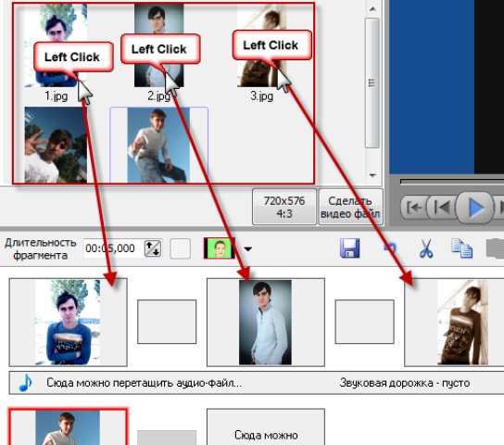Click the fragment duration up-down stepper
504x445 pixels.
tap(153, 248)
